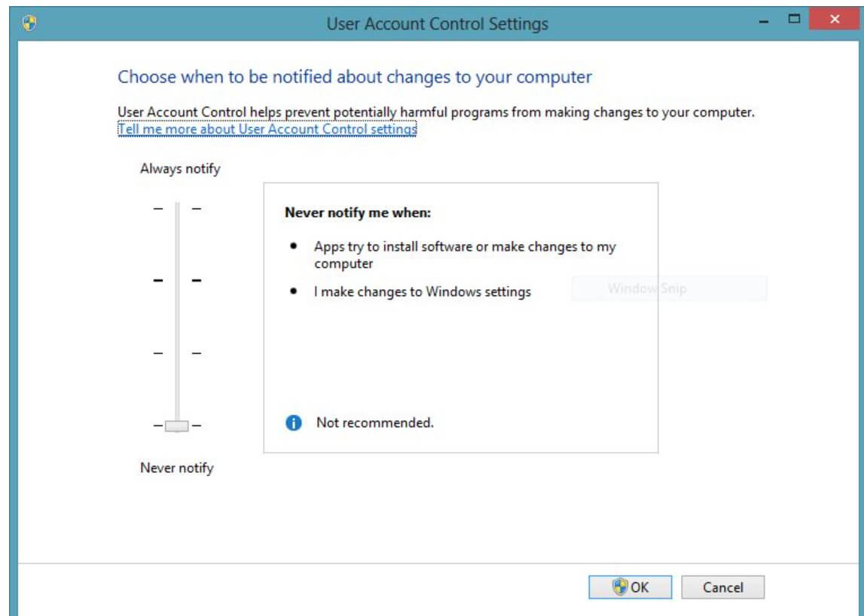Set slider to third tick from top
The image size is (864, 616).
coord(178,352)
